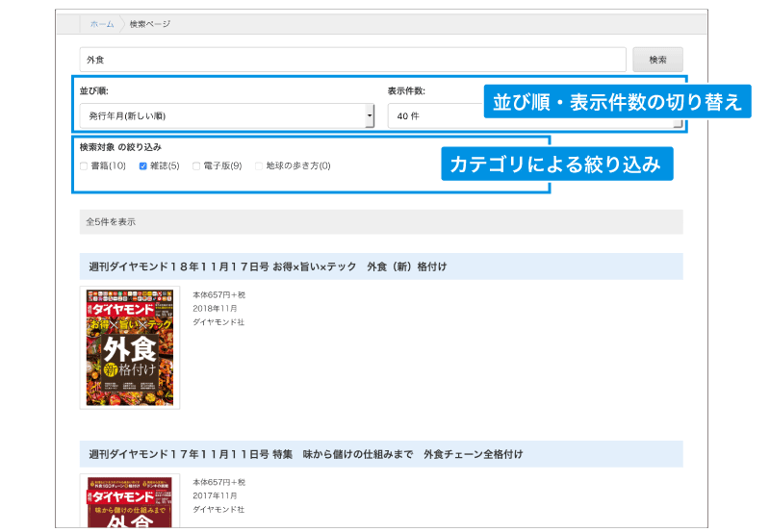Click the 2017年11月 date text
The height and width of the screenshot is (532, 770).
point(215,495)
